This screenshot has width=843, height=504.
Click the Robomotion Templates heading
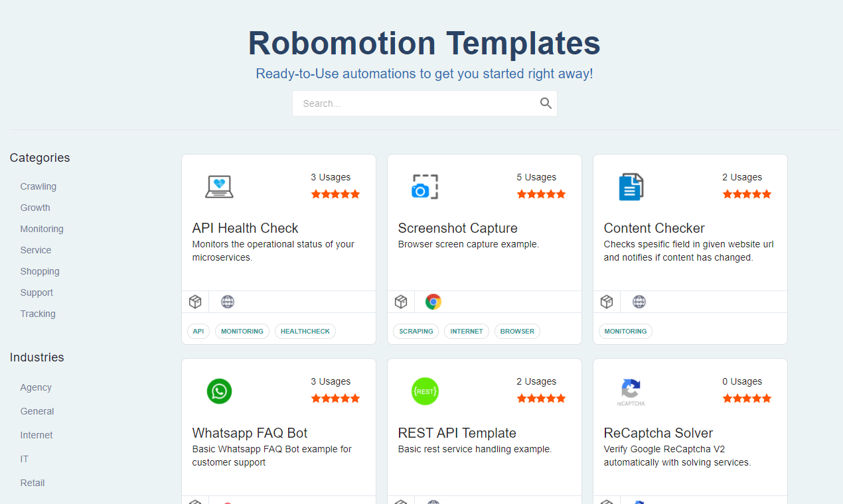point(424,43)
